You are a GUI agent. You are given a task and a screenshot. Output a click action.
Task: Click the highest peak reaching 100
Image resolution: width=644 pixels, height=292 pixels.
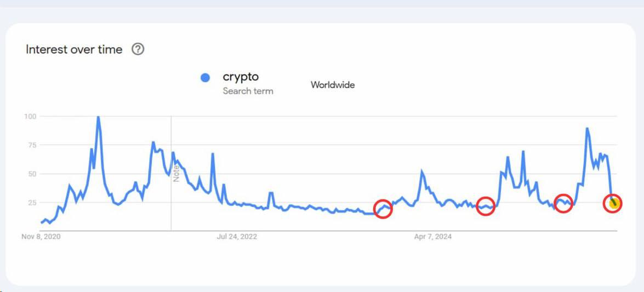[x=98, y=117]
